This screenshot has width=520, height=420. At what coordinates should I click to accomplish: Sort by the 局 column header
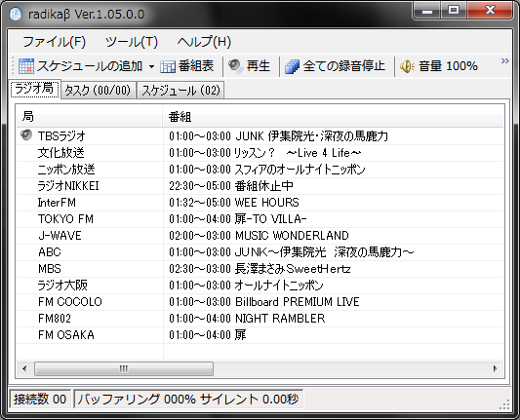tap(90, 117)
